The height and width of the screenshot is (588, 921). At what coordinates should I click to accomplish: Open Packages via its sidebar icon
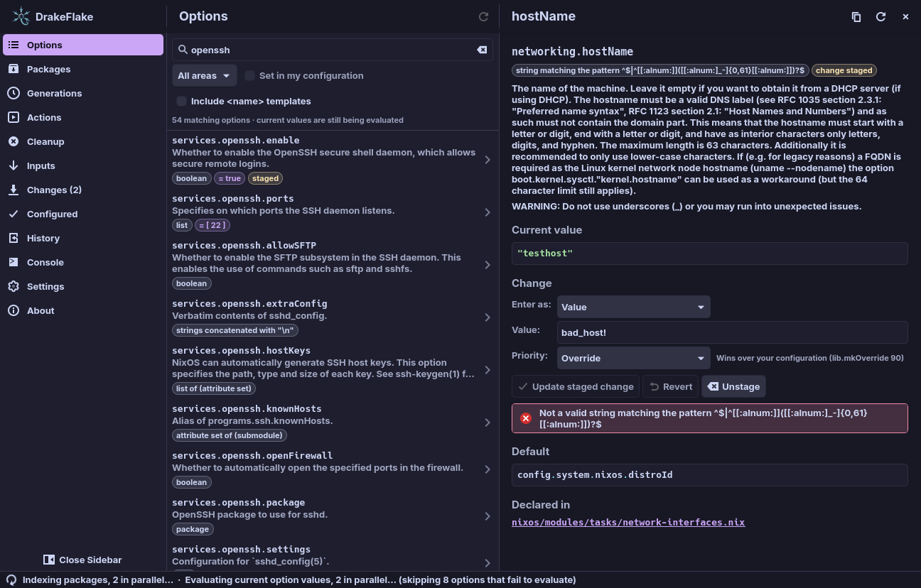point(14,69)
